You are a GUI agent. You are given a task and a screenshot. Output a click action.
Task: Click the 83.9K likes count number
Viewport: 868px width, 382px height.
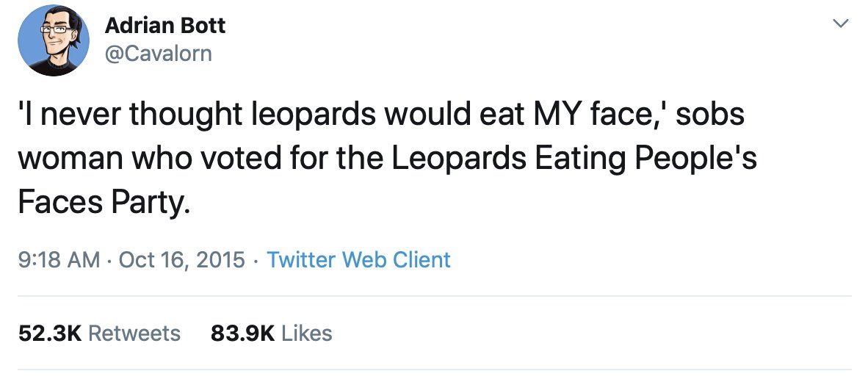click(242, 333)
